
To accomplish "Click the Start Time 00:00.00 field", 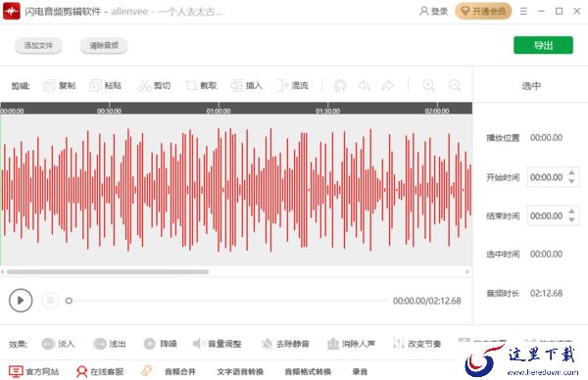I will click(x=547, y=177).
